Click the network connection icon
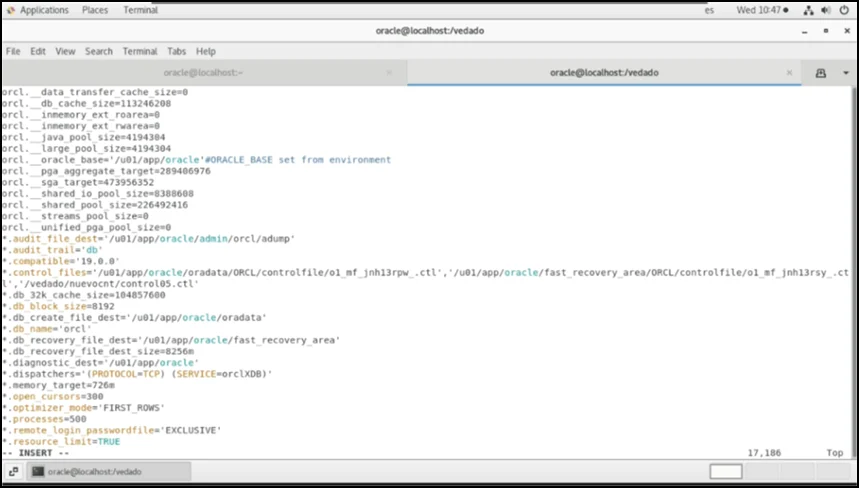The height and width of the screenshot is (488, 859). (x=809, y=10)
